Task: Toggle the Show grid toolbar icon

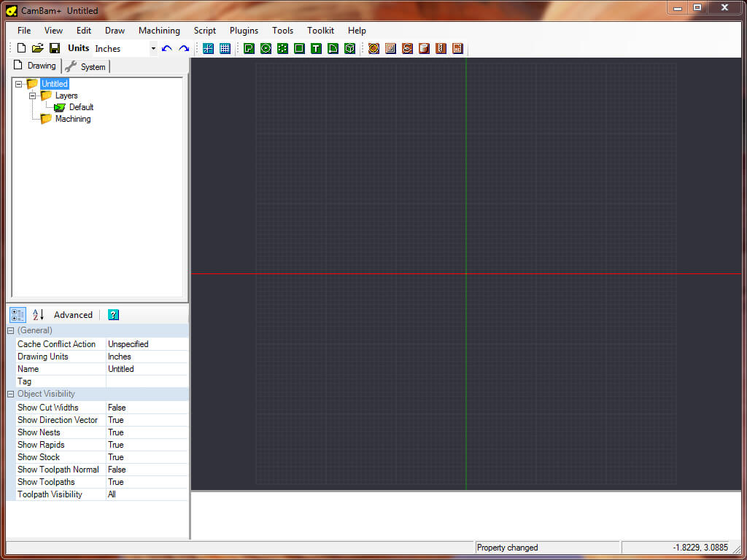Action: coord(225,48)
